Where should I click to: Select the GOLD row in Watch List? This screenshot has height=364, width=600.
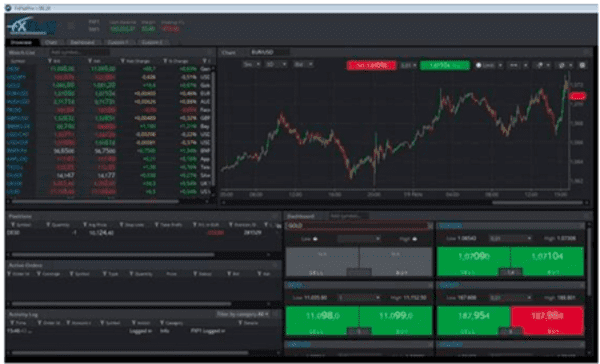(x=109, y=85)
